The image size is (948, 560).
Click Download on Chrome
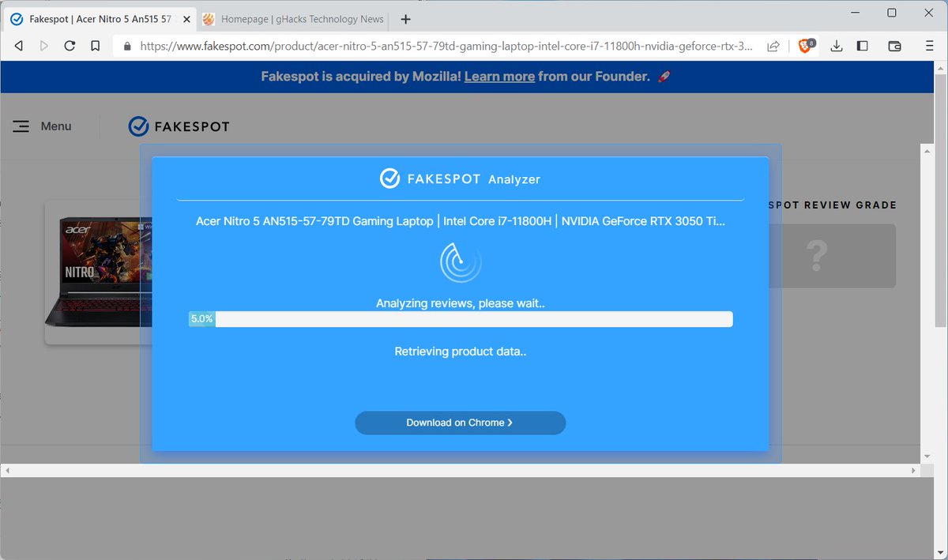(460, 423)
